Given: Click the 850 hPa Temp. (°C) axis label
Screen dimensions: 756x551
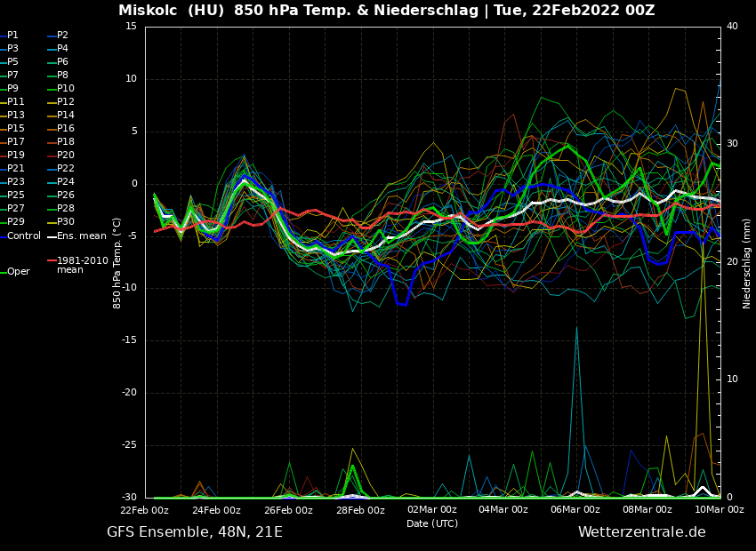Looking at the screenshot, I should (x=117, y=263).
